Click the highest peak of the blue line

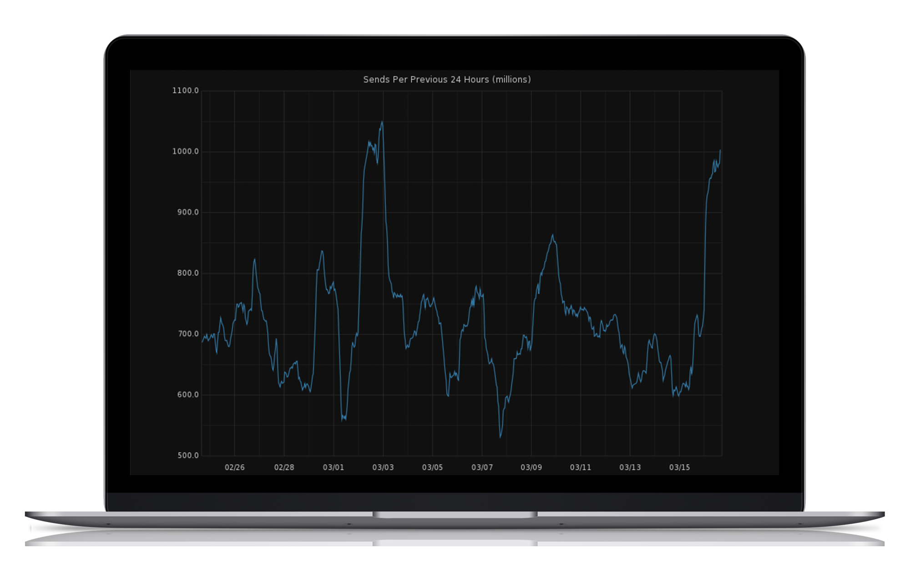pos(382,122)
